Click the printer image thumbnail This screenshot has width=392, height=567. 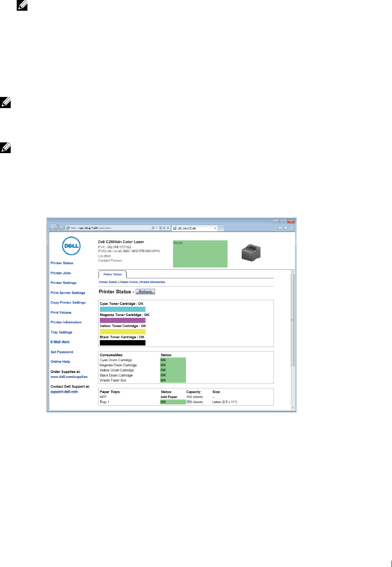(x=251, y=253)
